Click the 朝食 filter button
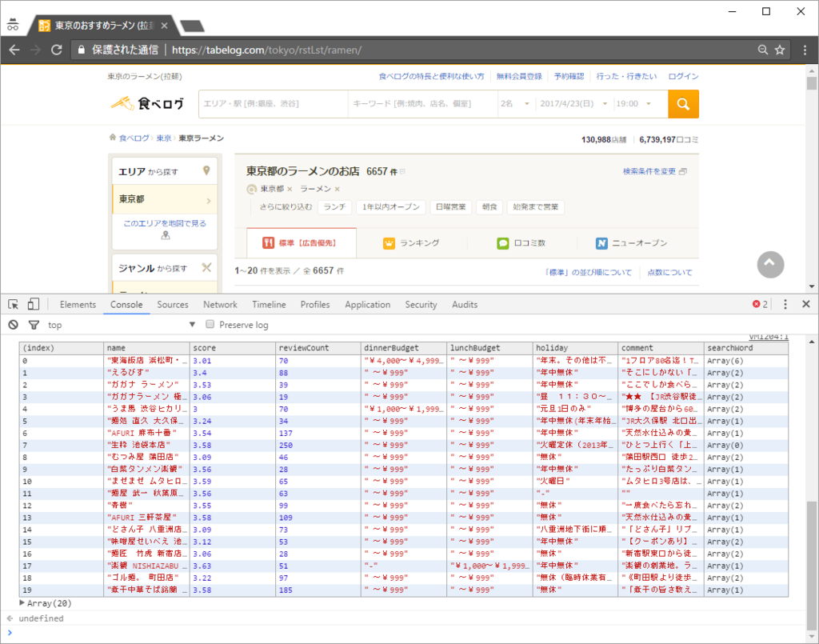819x644 pixels. [489, 207]
